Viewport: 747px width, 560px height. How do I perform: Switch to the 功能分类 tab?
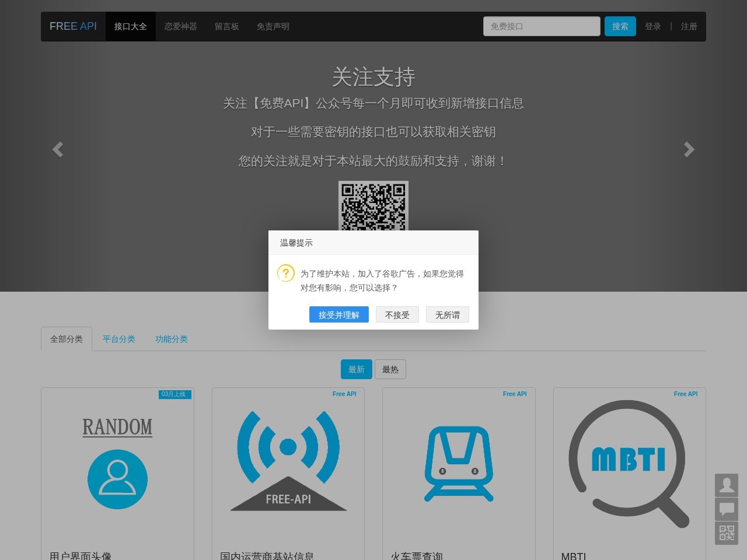[171, 339]
